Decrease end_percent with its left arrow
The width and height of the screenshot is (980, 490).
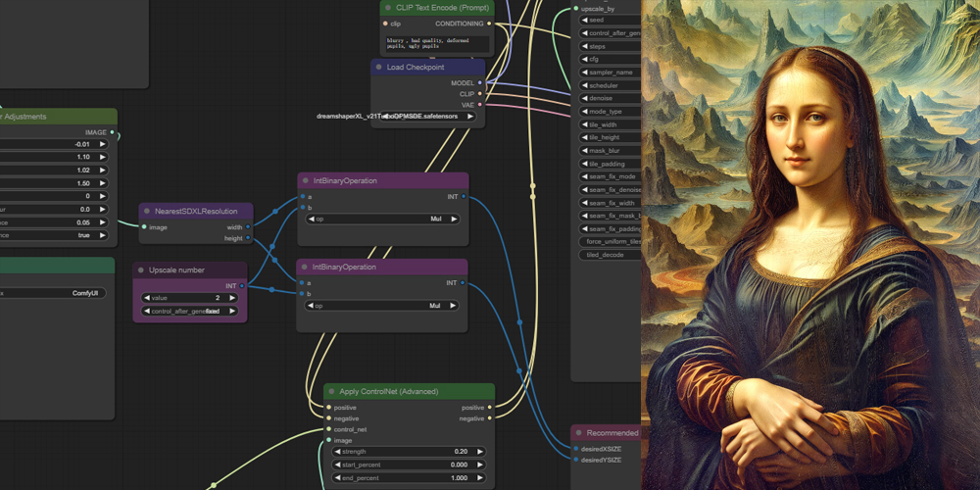(338, 478)
